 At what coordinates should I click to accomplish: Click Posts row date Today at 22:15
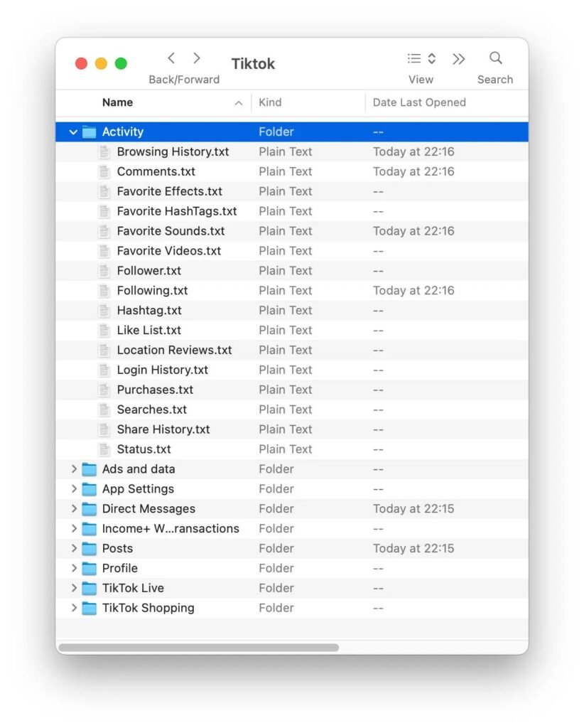coord(413,548)
